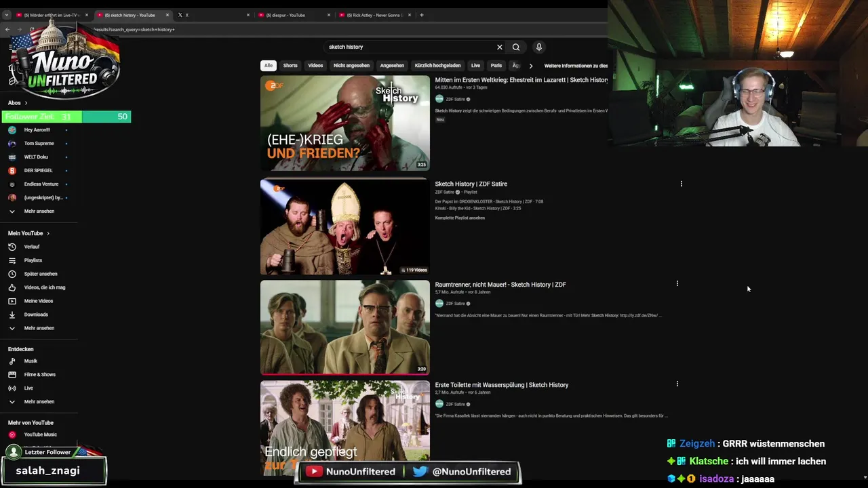
Task: Click the browser back arrow
Action: [7, 29]
